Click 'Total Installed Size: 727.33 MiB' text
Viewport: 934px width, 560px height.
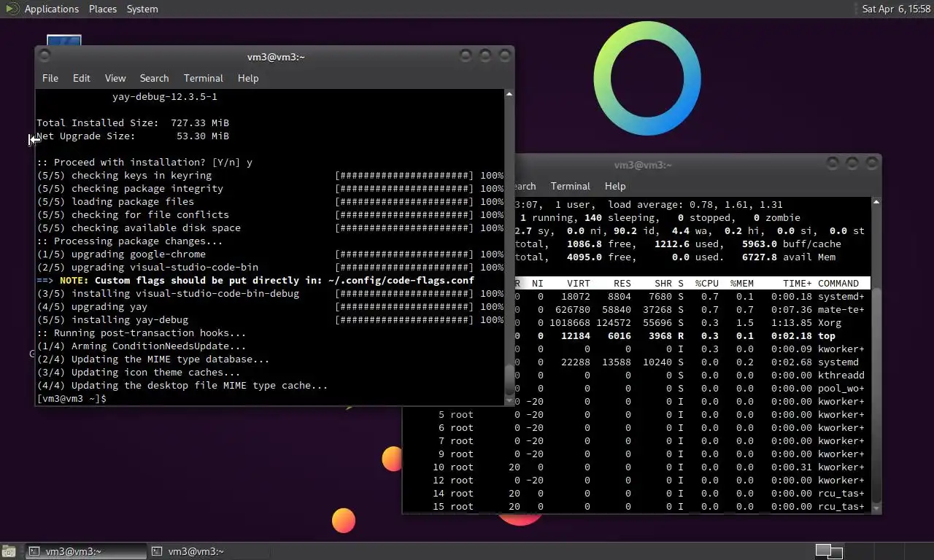[133, 122]
